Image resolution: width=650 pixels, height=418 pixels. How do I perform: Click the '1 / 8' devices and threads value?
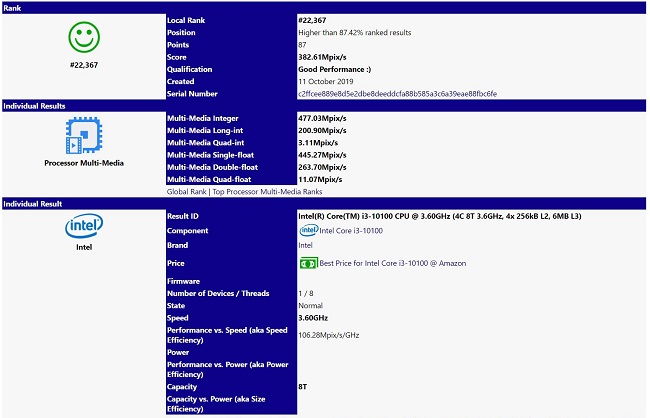coord(306,294)
